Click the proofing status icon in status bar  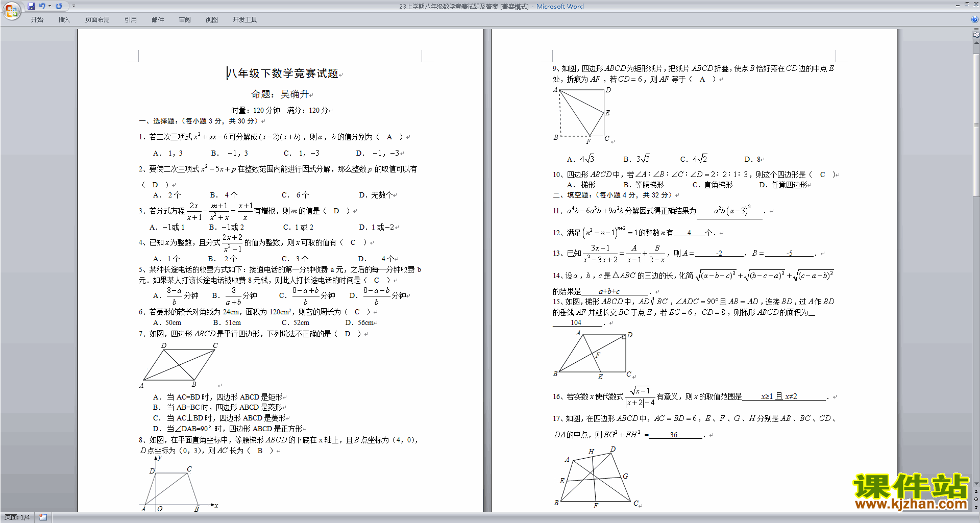tap(43, 517)
